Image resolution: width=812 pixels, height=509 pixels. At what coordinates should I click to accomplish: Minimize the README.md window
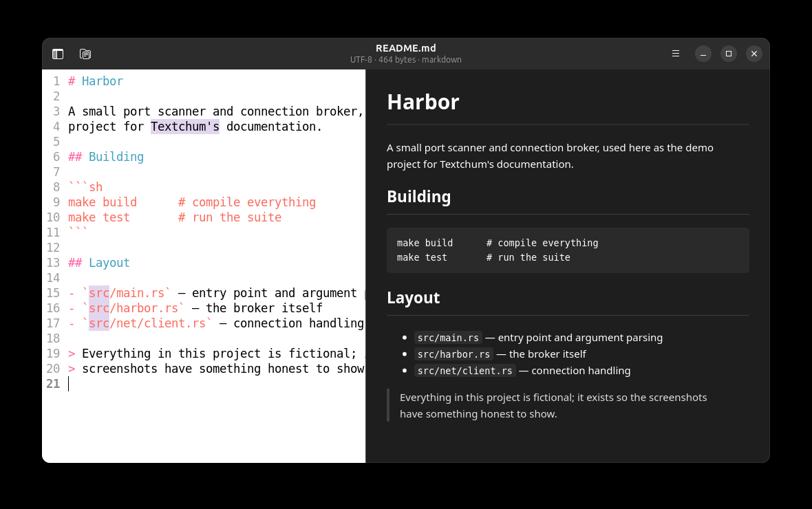(x=703, y=54)
